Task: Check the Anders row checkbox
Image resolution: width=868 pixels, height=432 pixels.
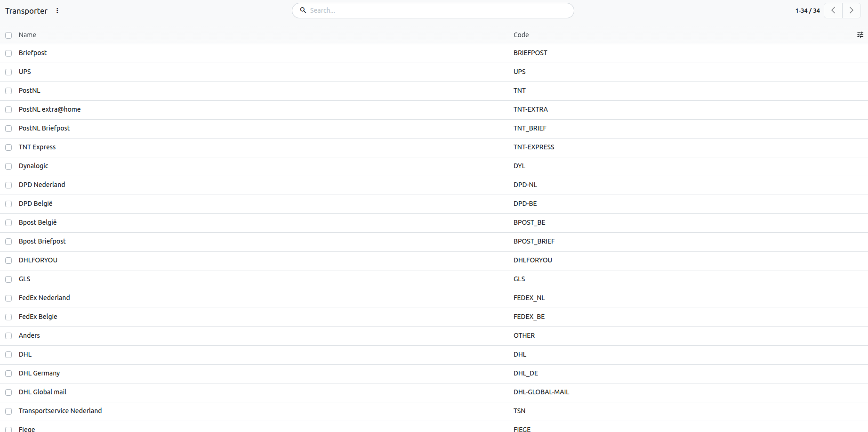Action: [8, 336]
